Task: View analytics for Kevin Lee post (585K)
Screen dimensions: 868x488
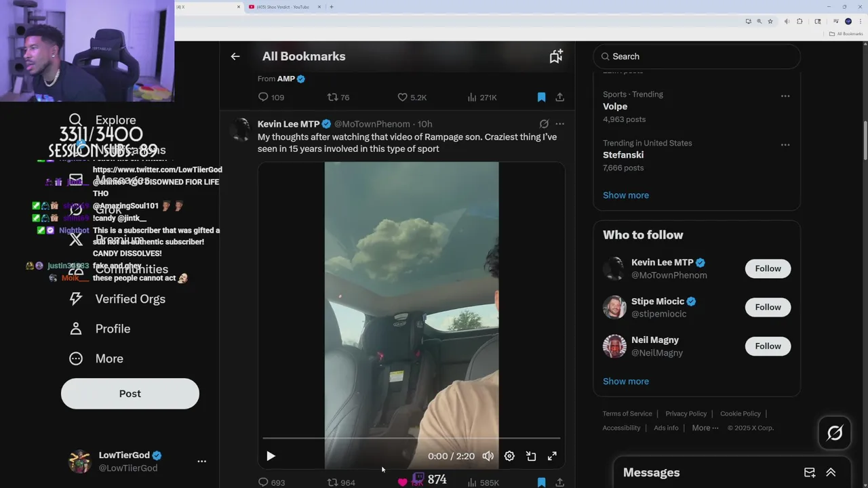Action: coord(483,483)
